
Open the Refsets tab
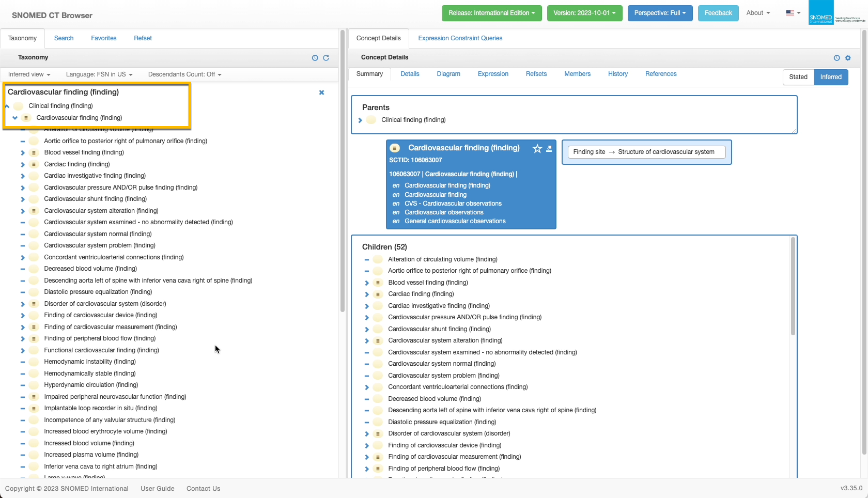tap(536, 74)
